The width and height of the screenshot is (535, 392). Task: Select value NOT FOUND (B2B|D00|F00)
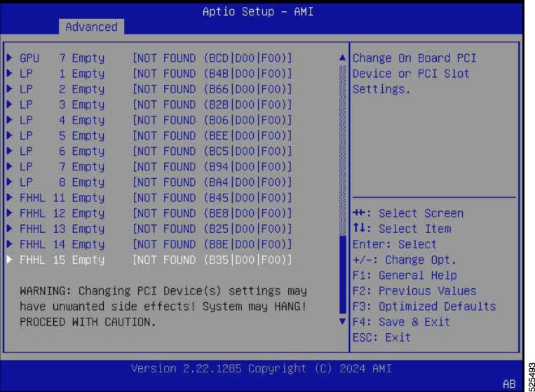(212, 104)
